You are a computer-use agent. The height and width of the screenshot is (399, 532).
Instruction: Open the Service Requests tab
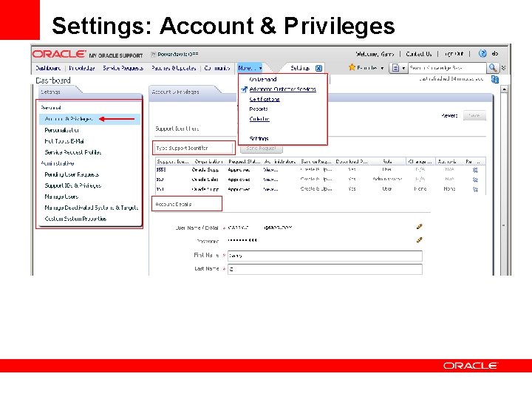pyautogui.click(x=123, y=68)
